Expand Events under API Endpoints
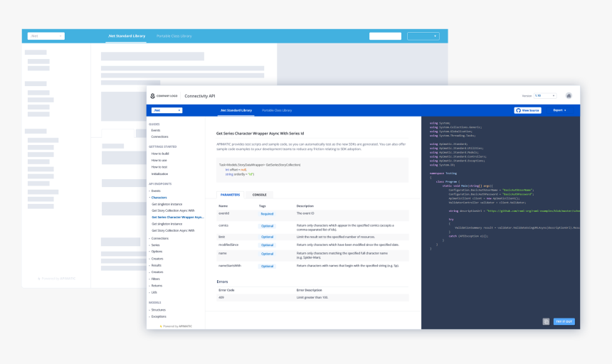 (x=154, y=191)
